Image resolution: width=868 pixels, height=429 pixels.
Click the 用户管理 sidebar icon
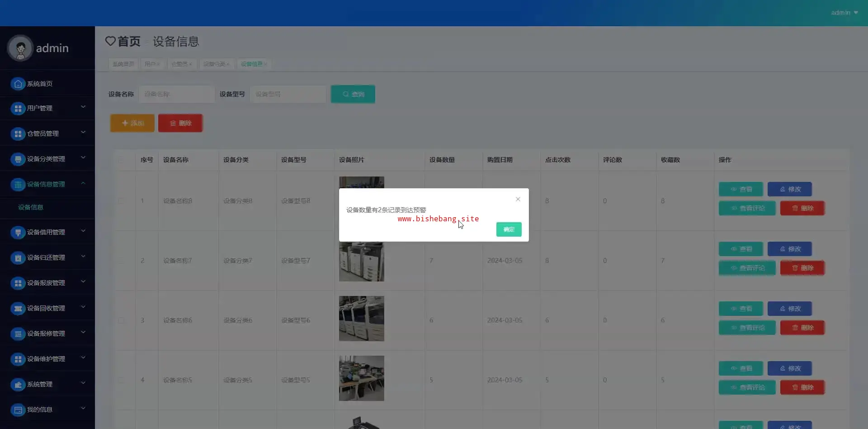(x=18, y=109)
